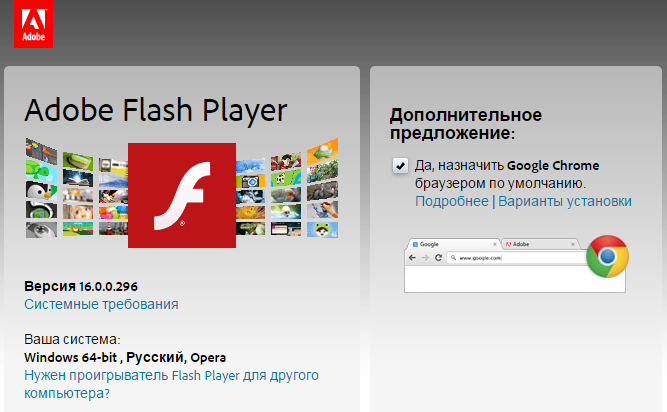
Task: Click the Дополнительное предложение heading
Action: pyautogui.click(x=466, y=124)
